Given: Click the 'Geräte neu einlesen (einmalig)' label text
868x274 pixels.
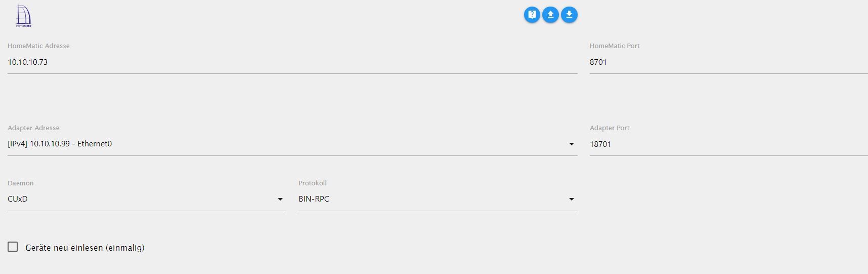Looking at the screenshot, I should click(85, 248).
